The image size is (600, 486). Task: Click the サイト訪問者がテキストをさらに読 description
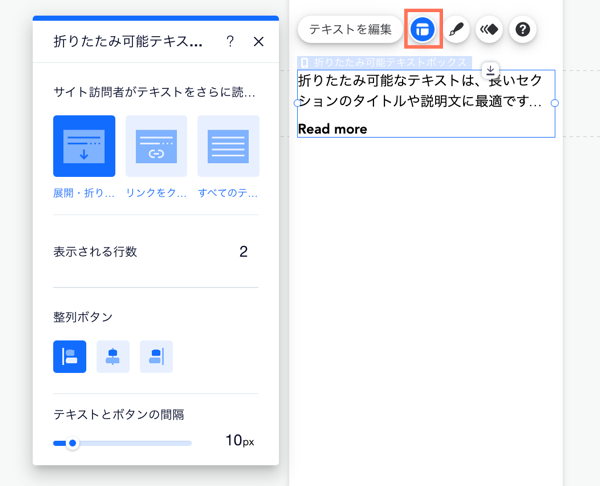(x=154, y=92)
